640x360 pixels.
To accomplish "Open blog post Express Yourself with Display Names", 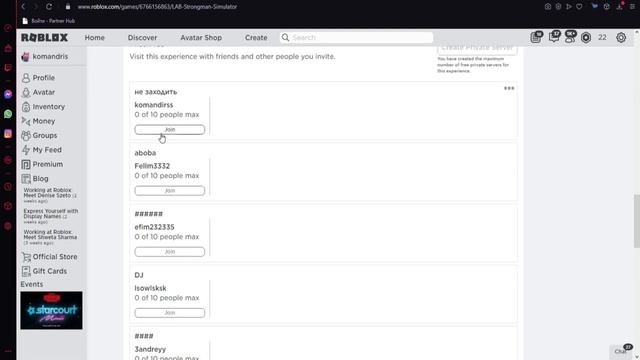I will click(51, 216).
